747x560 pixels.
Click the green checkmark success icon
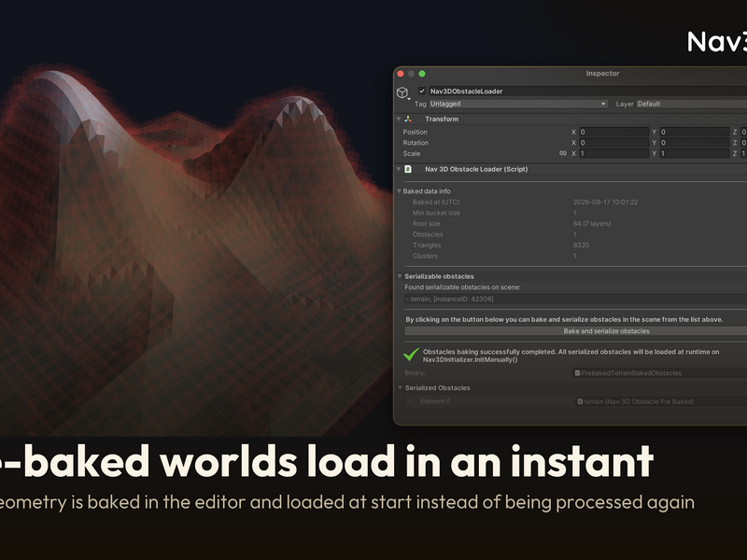click(411, 354)
